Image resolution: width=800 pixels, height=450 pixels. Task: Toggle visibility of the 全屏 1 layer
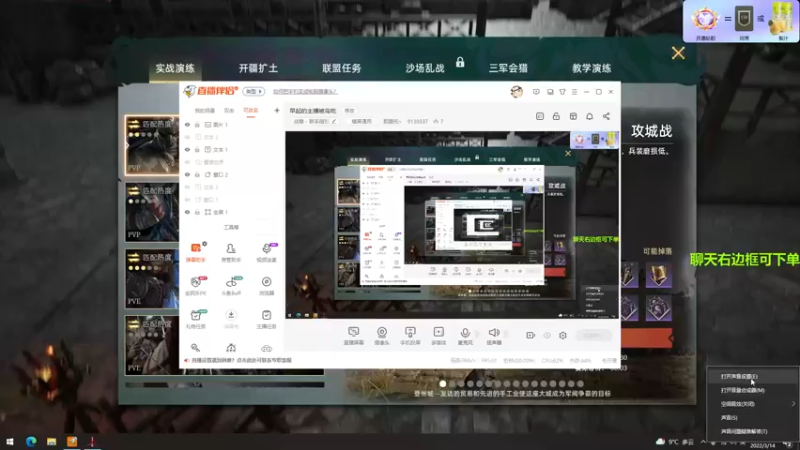pyautogui.click(x=187, y=212)
